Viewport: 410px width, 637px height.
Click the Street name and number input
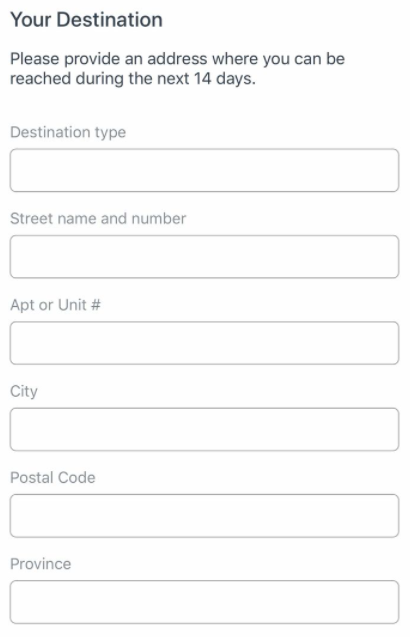pos(204,256)
